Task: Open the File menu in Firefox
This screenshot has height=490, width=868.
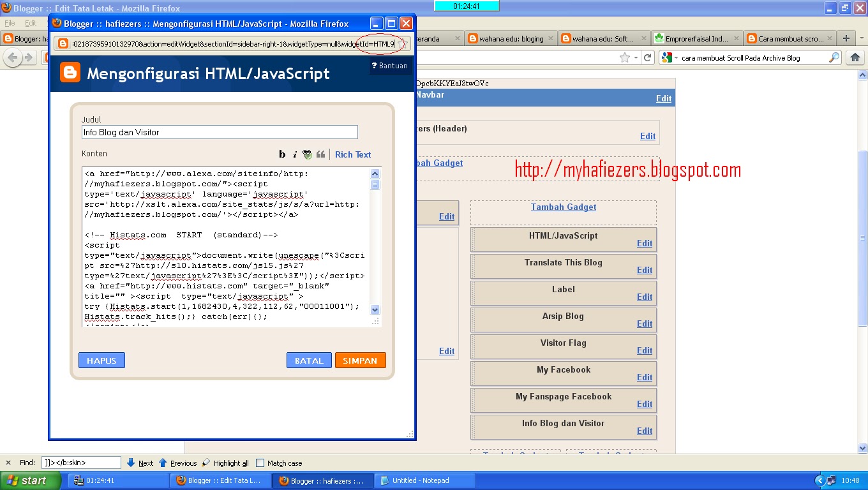Action: click(10, 23)
